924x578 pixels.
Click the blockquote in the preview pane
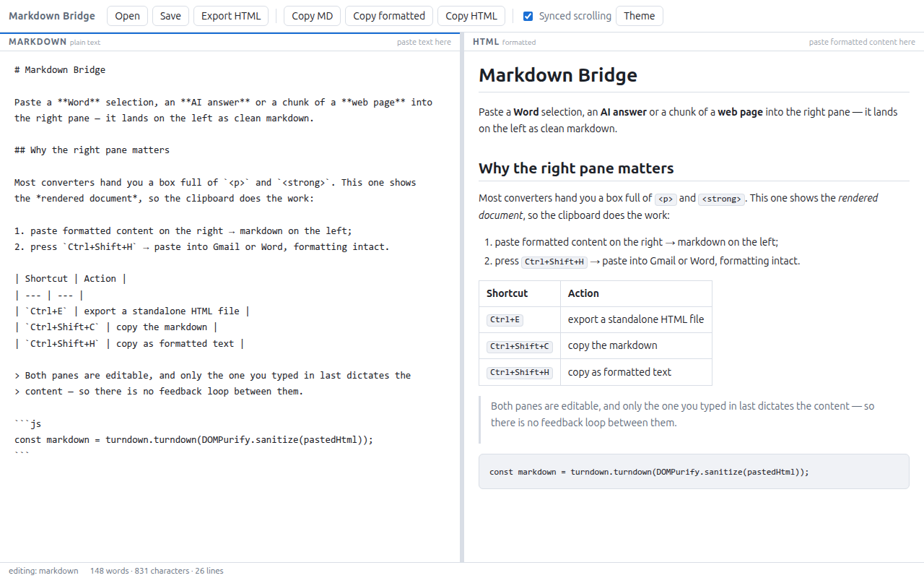pos(694,420)
